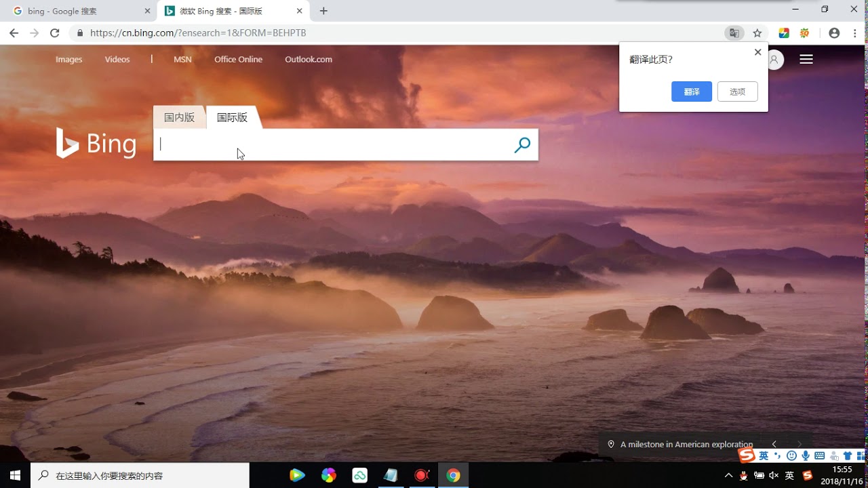The height and width of the screenshot is (488, 868).
Task: Open a new browser tab
Action: pyautogui.click(x=323, y=11)
